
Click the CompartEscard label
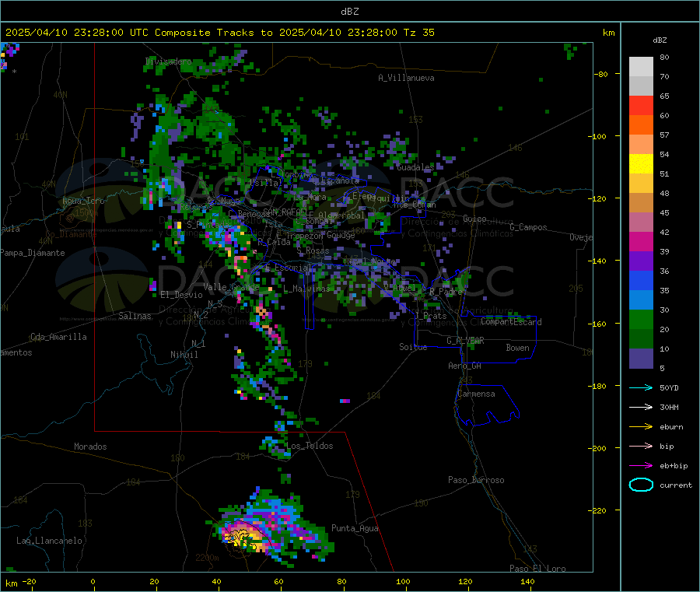(511, 322)
